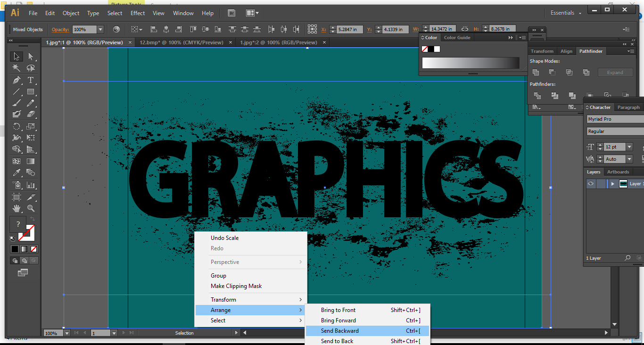This screenshot has width=644, height=345.
Task: Expand the Transform submenu in context menu
Action: (223, 299)
